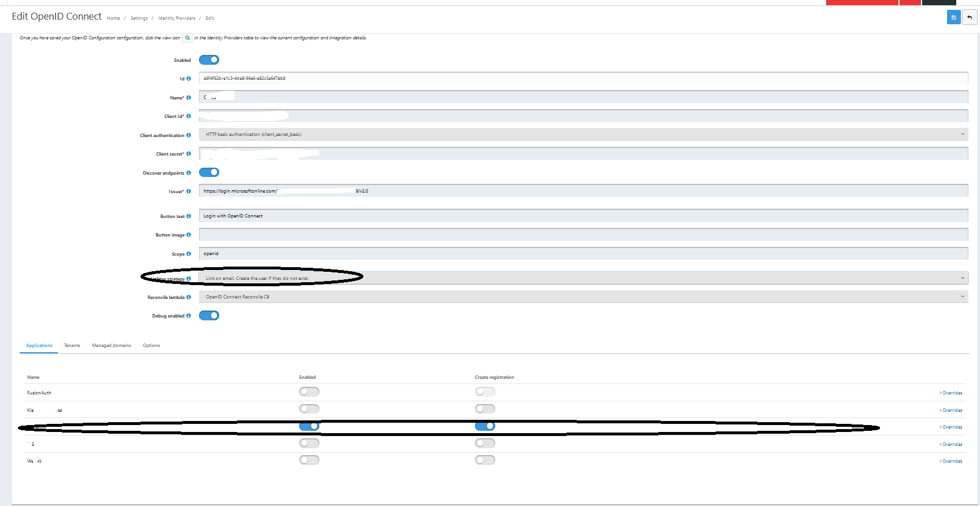Click the info icon next to Id
The height and width of the screenshot is (506, 980).
[189, 79]
